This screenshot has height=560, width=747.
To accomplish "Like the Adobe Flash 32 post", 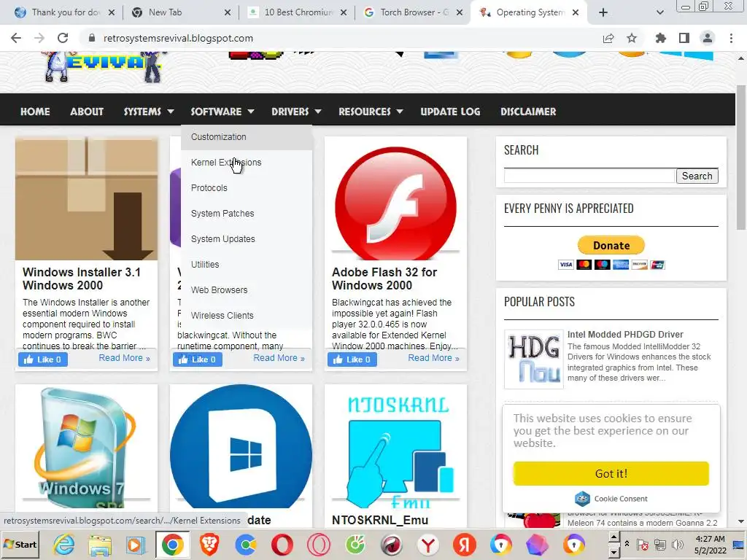I will point(352,359).
